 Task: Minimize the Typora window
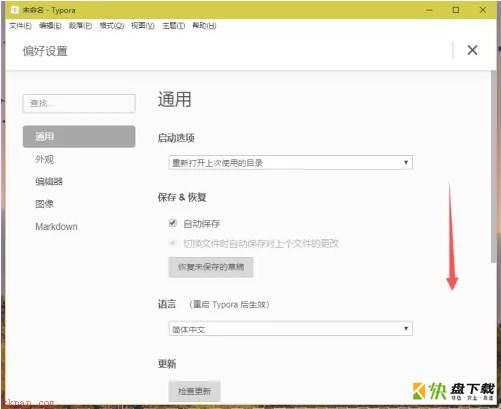[429, 10]
